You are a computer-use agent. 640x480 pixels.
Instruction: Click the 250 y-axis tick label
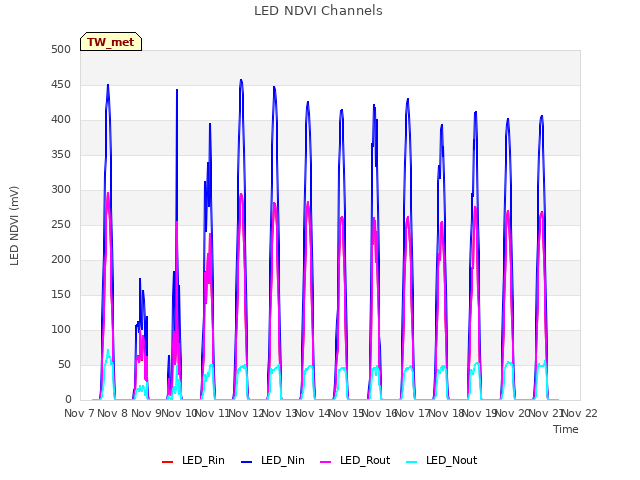(x=61, y=224)
